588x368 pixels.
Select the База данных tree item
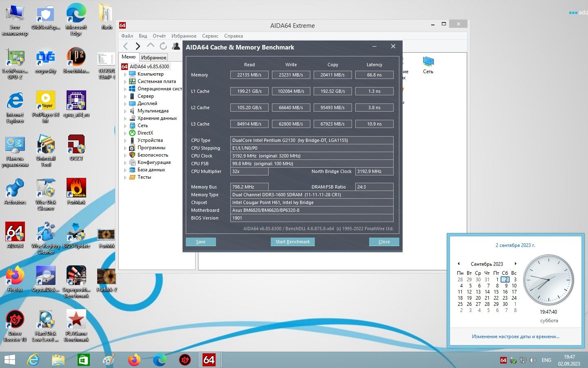151,170
